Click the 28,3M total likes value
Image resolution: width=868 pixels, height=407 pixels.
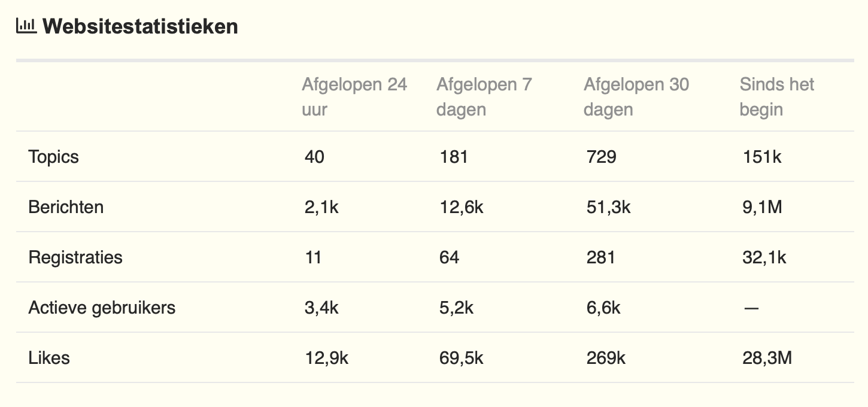click(766, 358)
